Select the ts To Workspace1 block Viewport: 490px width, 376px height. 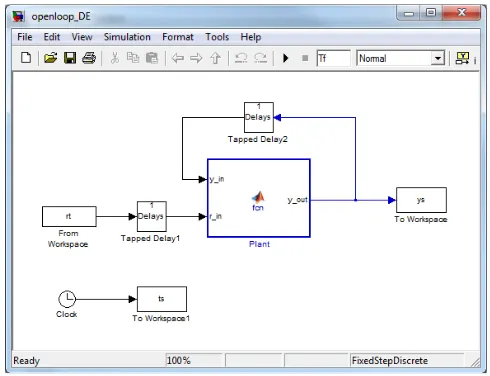tap(162, 299)
